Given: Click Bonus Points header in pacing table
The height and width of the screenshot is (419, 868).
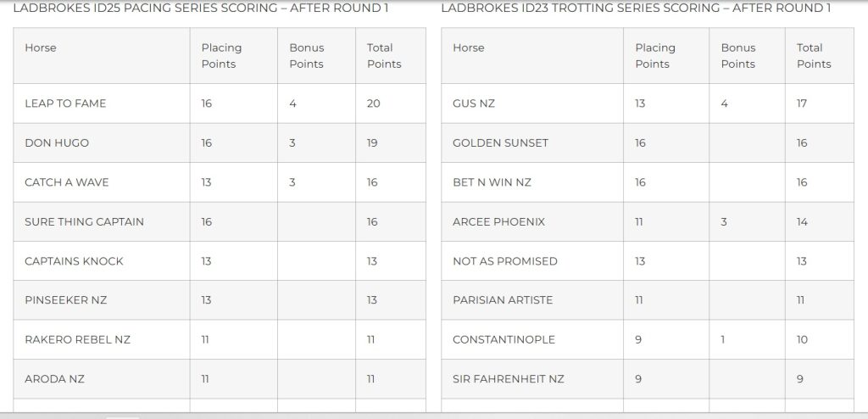Looking at the screenshot, I should click(307, 56).
